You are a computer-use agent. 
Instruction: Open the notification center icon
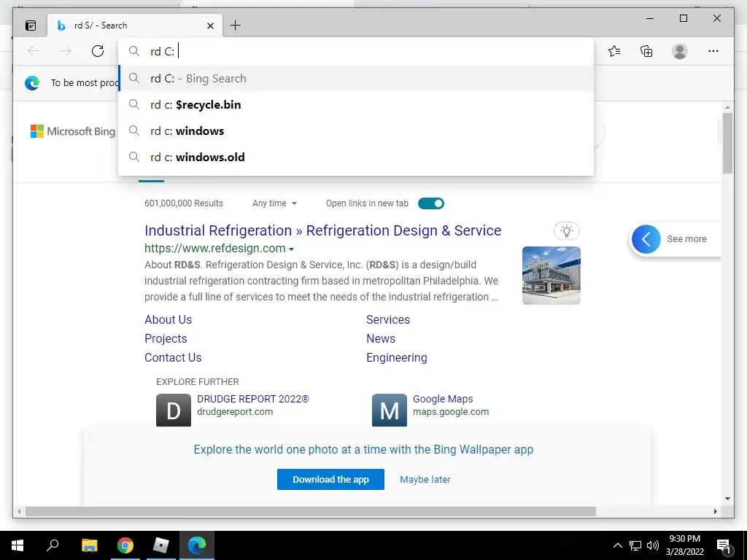[x=724, y=546]
